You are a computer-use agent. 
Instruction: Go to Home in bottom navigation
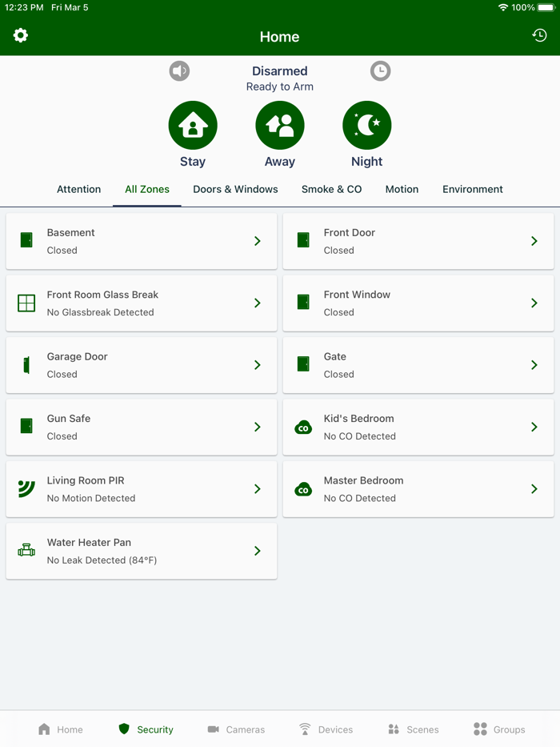[61, 729]
